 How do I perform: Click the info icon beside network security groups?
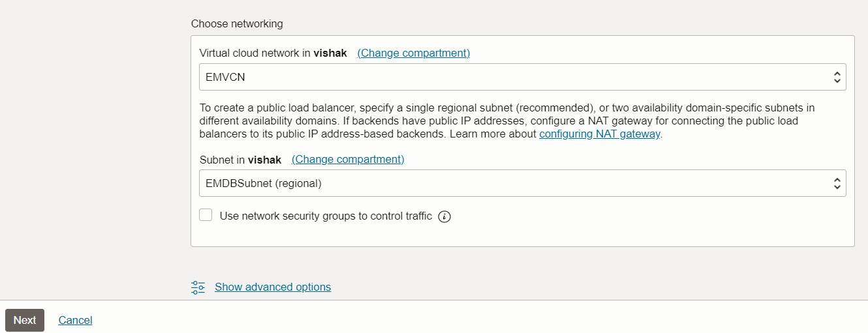(x=444, y=216)
